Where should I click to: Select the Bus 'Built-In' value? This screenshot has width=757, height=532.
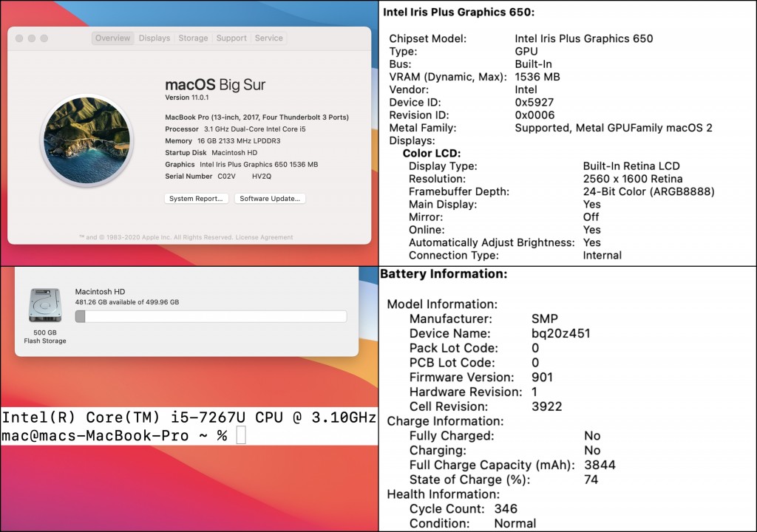pos(533,64)
